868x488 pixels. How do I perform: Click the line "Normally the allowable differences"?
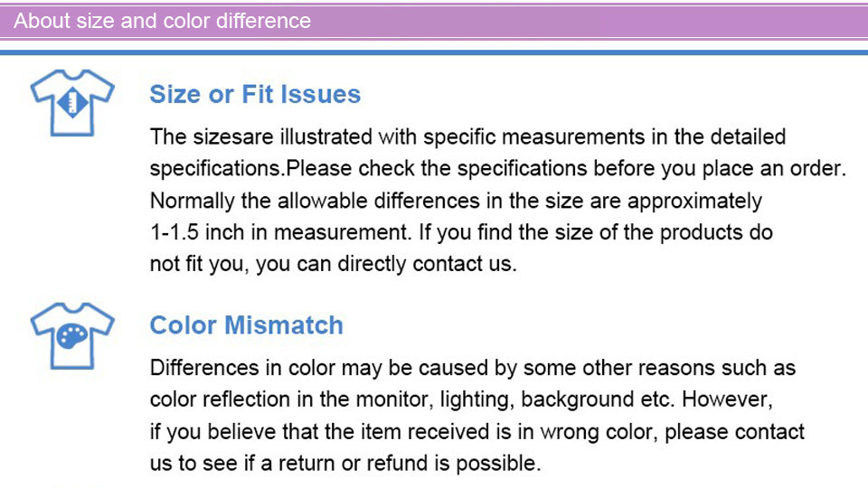[456, 201]
